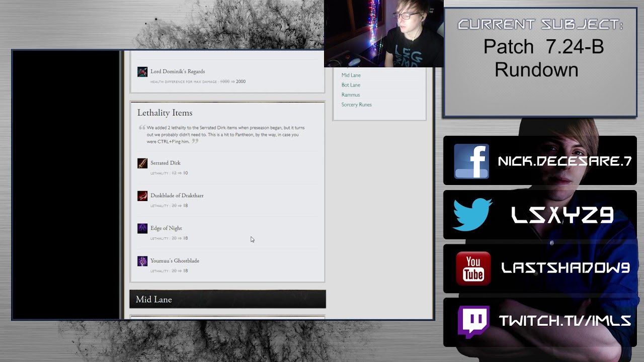Screen dimensions: 644x362
Task: Select the Serrated Dirk title text
Action: (x=166, y=163)
